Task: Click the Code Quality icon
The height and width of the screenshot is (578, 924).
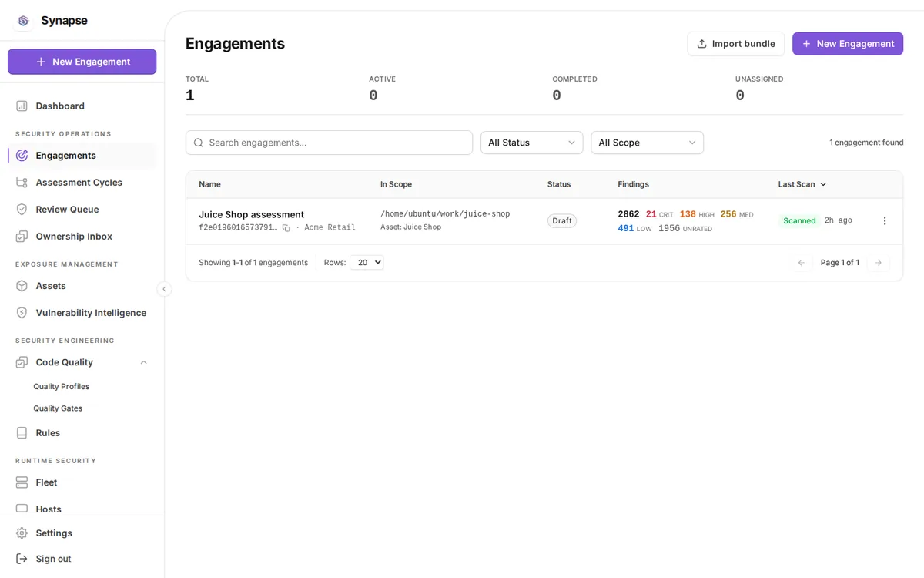Action: coord(22,362)
